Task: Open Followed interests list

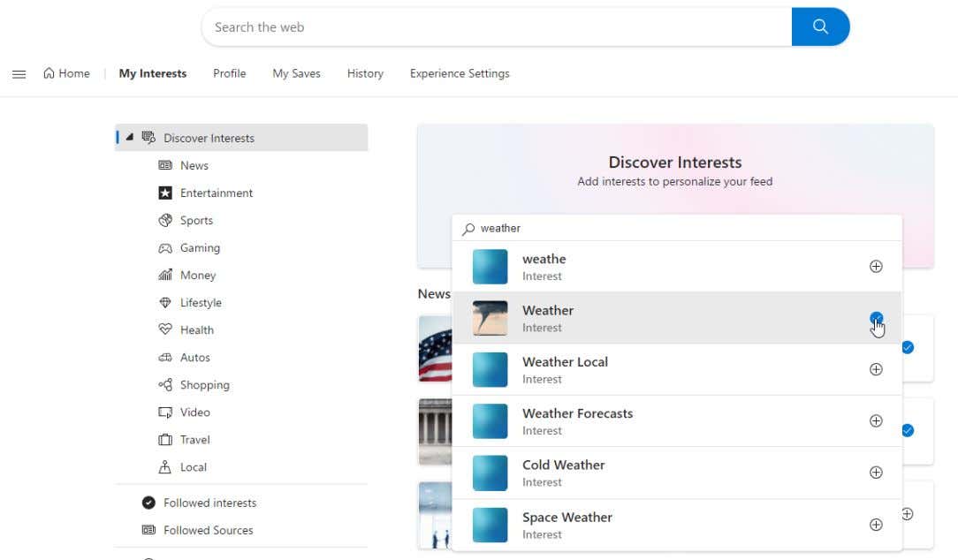Action: pyautogui.click(x=210, y=503)
